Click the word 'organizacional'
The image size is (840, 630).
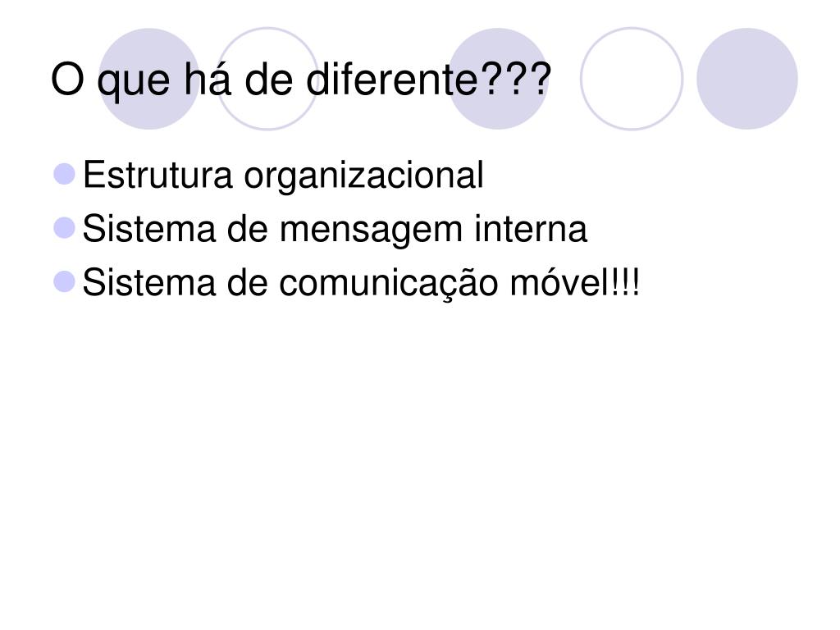[x=363, y=177]
